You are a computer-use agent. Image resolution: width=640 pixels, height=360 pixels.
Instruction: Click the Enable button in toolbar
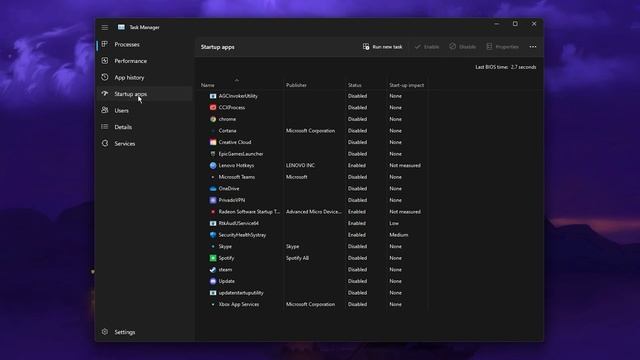click(x=427, y=47)
